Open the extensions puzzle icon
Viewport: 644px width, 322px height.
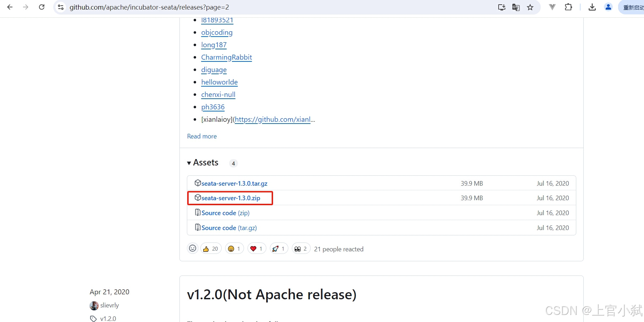[568, 7]
